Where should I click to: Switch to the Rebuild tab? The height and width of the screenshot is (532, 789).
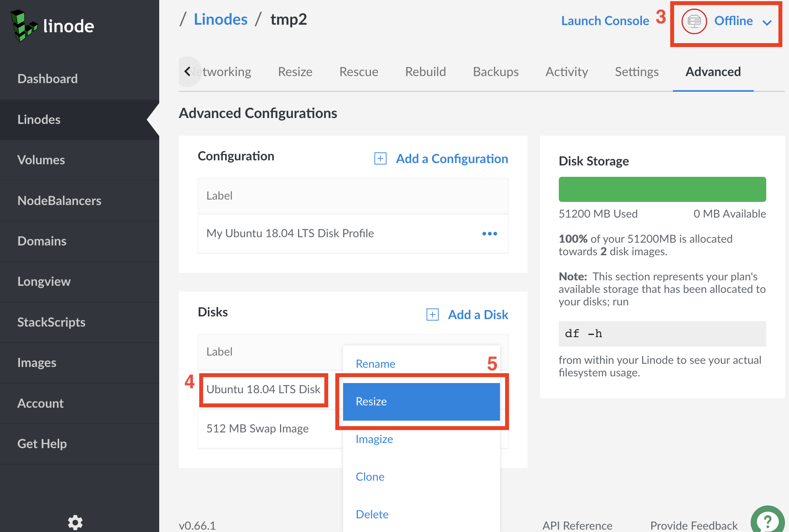coord(425,72)
